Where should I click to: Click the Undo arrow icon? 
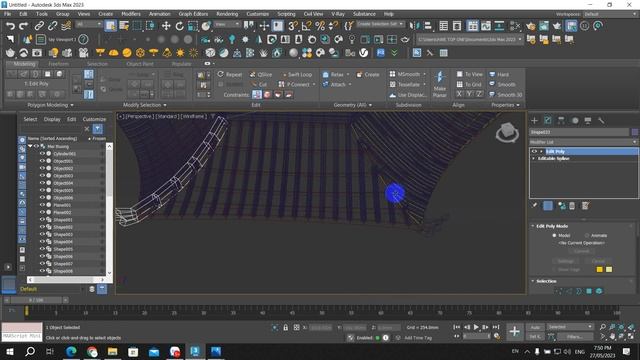(10, 26)
